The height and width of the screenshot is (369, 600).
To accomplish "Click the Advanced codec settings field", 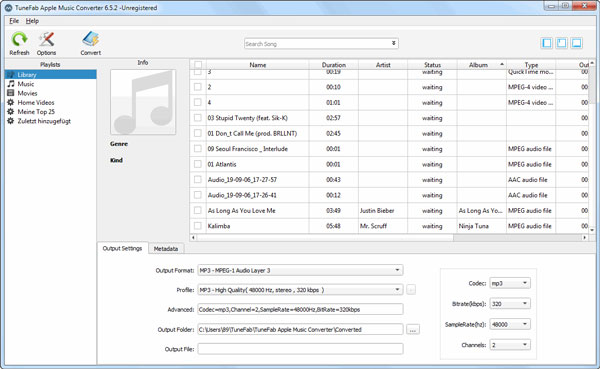I will click(x=300, y=309).
